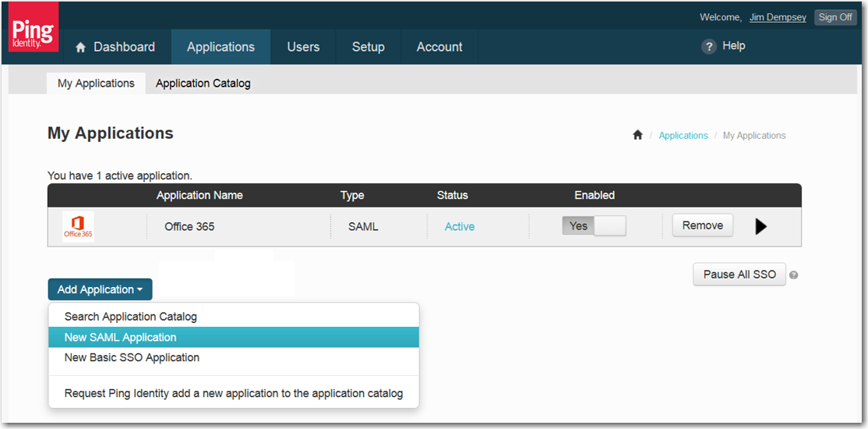This screenshot has width=868, height=429.
Task: Select New SAML Application option
Action: pos(121,337)
